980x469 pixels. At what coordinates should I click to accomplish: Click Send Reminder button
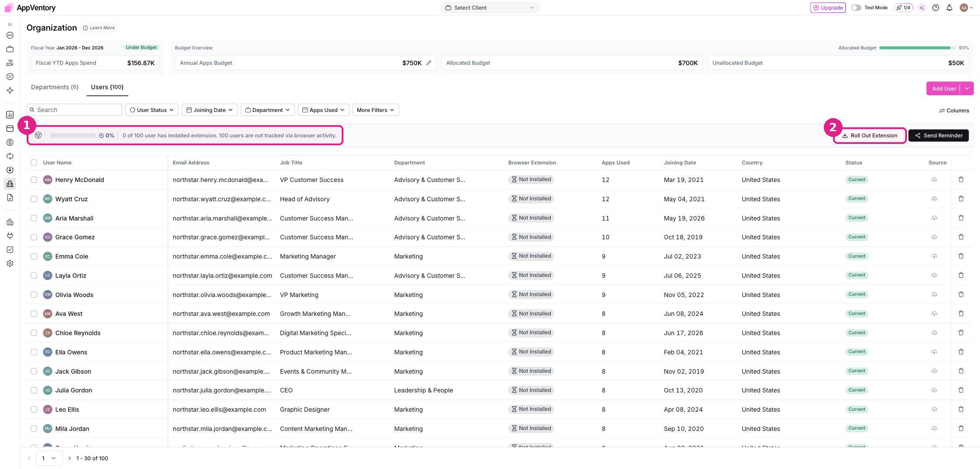click(938, 136)
